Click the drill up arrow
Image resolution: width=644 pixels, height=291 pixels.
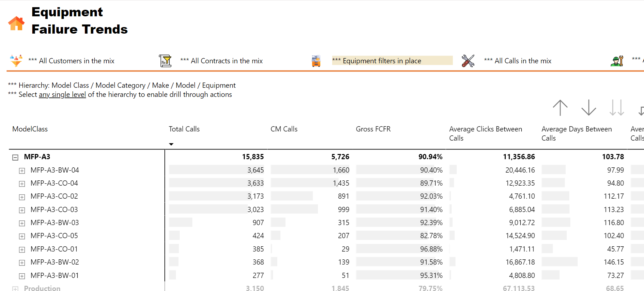pyautogui.click(x=560, y=108)
